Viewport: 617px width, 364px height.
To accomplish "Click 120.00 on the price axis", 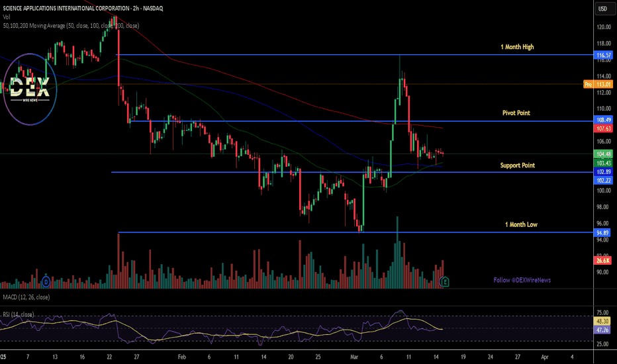I will (604, 27).
